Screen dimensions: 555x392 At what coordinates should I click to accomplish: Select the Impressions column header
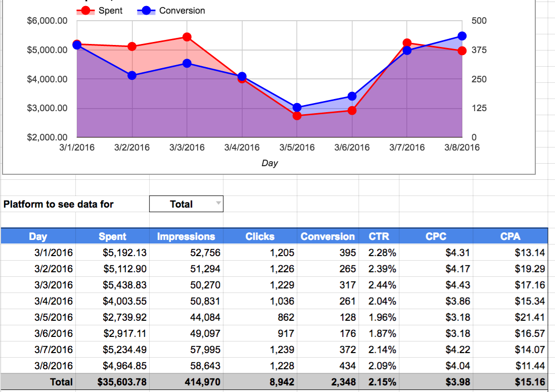click(x=186, y=236)
